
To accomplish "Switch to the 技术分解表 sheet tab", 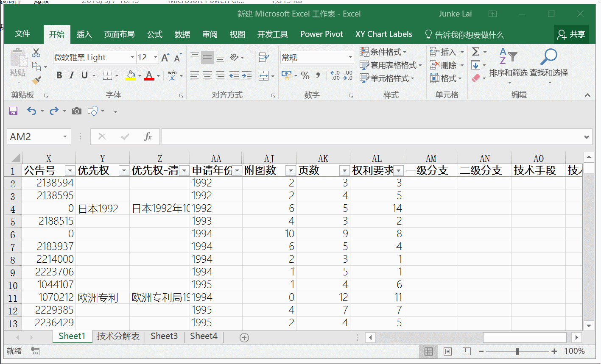I will [118, 336].
